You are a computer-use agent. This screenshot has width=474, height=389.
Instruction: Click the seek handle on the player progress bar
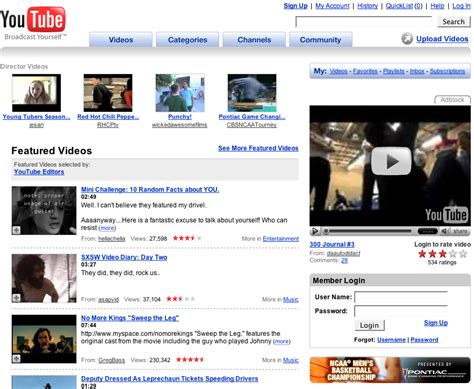pos(326,231)
